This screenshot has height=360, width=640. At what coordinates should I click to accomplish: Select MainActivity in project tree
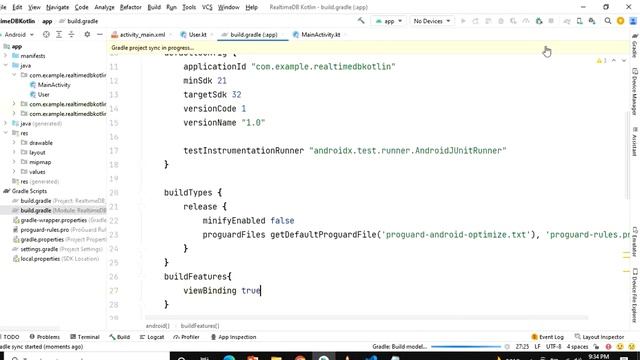point(50,85)
